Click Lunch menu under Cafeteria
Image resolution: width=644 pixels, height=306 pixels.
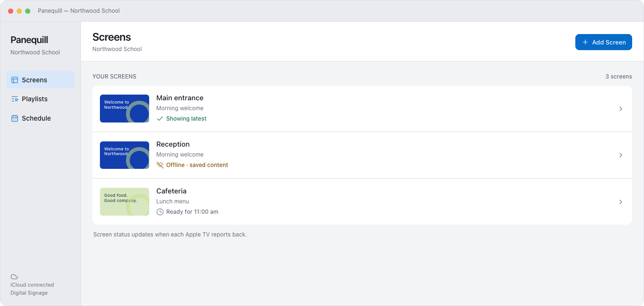(173, 201)
